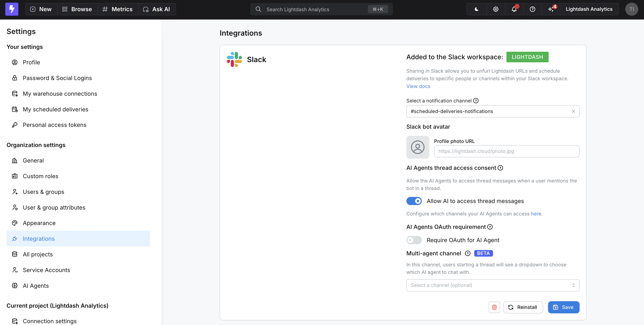Open the notification channel select box

pyautogui.click(x=487, y=111)
